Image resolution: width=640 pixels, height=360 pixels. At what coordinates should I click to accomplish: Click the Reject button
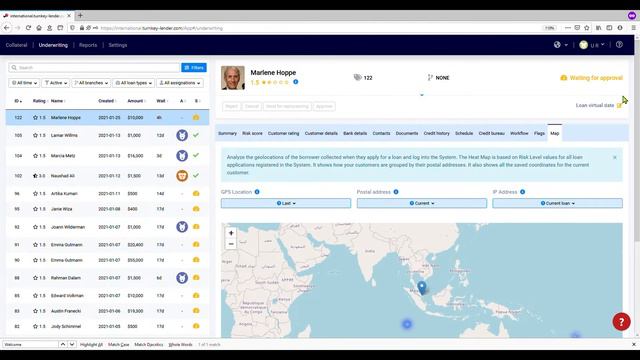pyautogui.click(x=231, y=106)
